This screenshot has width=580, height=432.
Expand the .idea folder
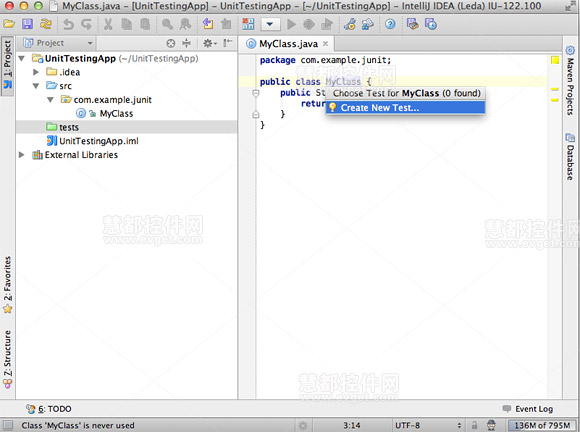click(36, 72)
